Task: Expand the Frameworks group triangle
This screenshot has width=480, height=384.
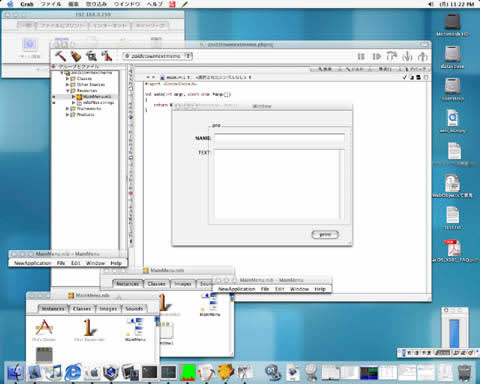Action: coord(67,109)
